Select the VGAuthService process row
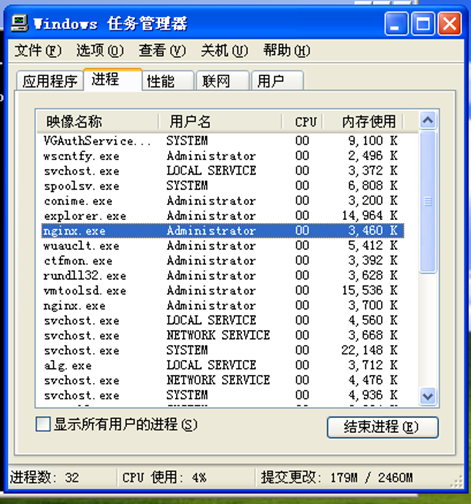 click(223, 141)
